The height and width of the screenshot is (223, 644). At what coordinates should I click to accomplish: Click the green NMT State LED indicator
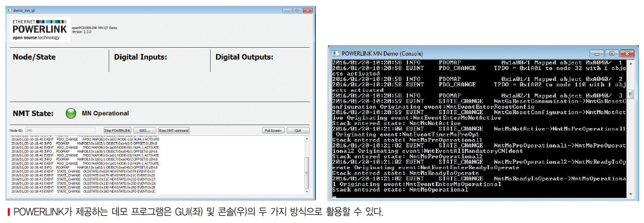(x=71, y=114)
